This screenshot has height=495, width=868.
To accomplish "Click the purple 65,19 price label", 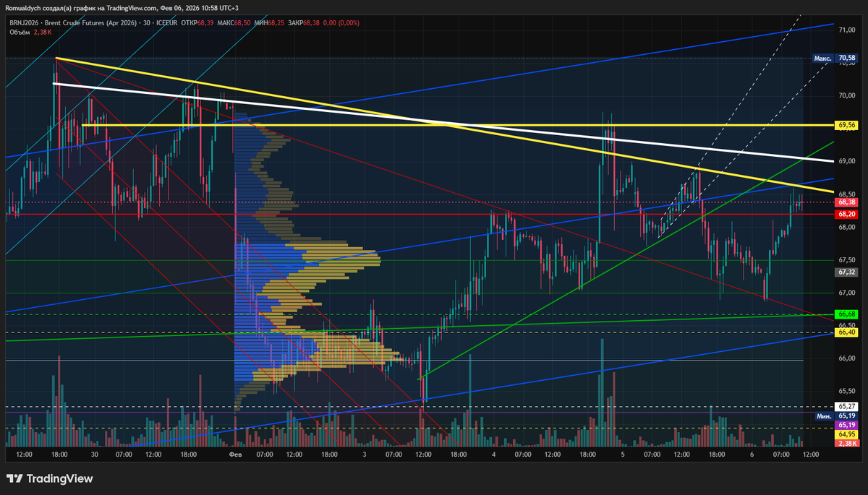I will pos(847,426).
